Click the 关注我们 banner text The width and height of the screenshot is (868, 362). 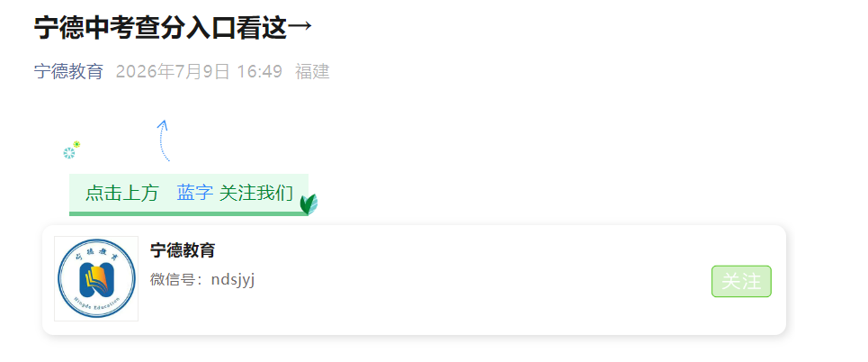coord(256,193)
